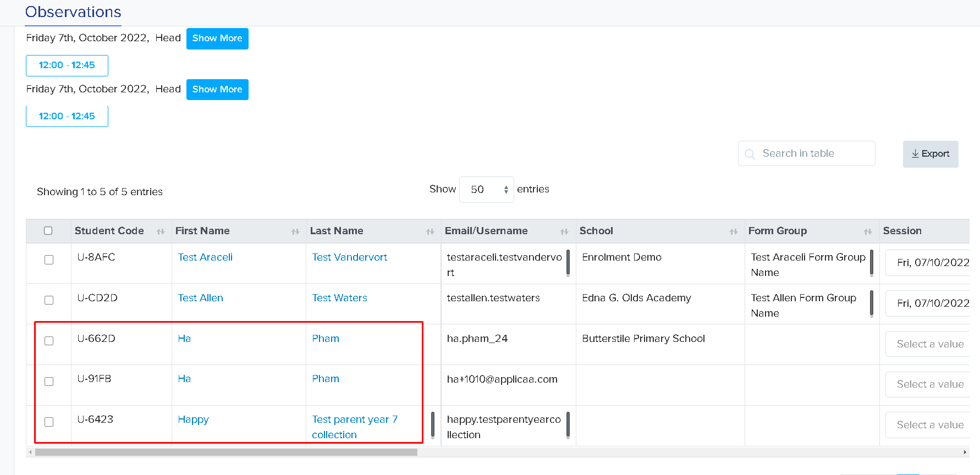Click the Last Name column header label
Image resolution: width=980 pixels, height=475 pixels.
tap(337, 231)
